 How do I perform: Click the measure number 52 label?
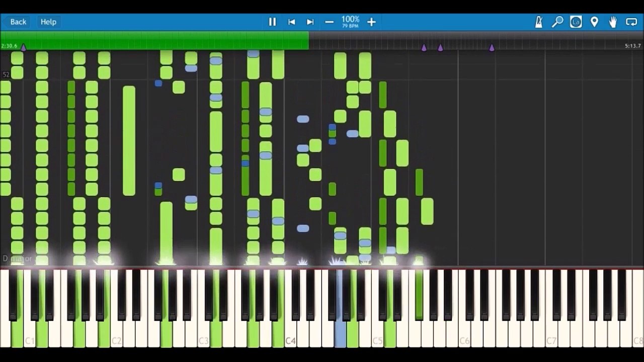6,75
